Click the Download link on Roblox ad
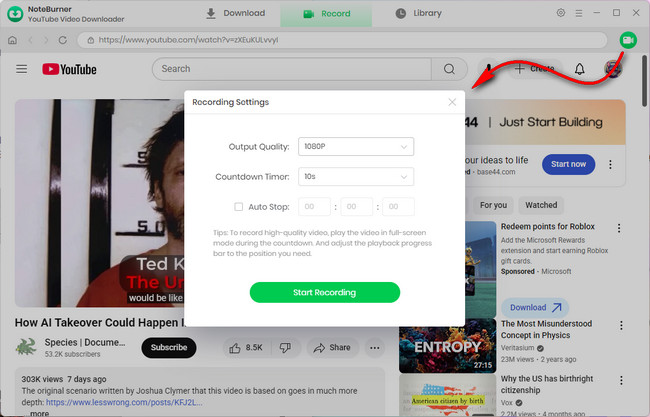Screen dimensions: 650x417 pyautogui.click(x=535, y=308)
